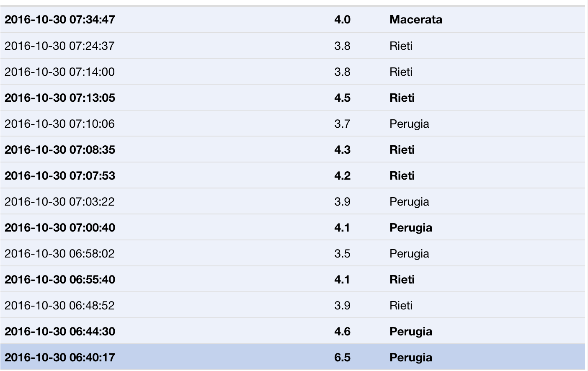Click magnitude 4.5 in the 07:13:05 row

tap(342, 98)
